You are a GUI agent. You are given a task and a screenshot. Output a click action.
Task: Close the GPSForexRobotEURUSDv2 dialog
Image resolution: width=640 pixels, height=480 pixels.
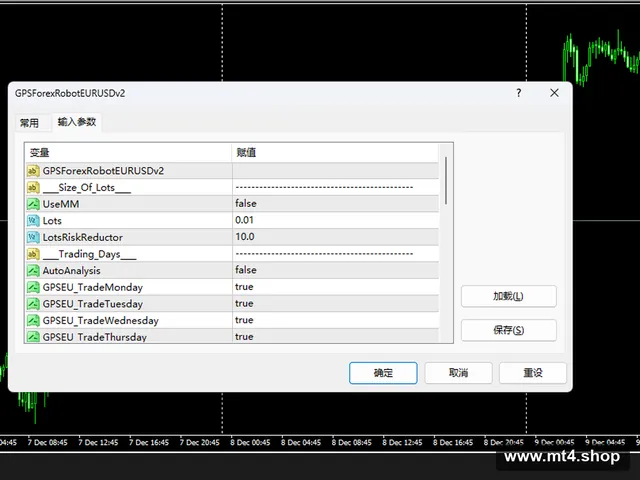pos(554,93)
